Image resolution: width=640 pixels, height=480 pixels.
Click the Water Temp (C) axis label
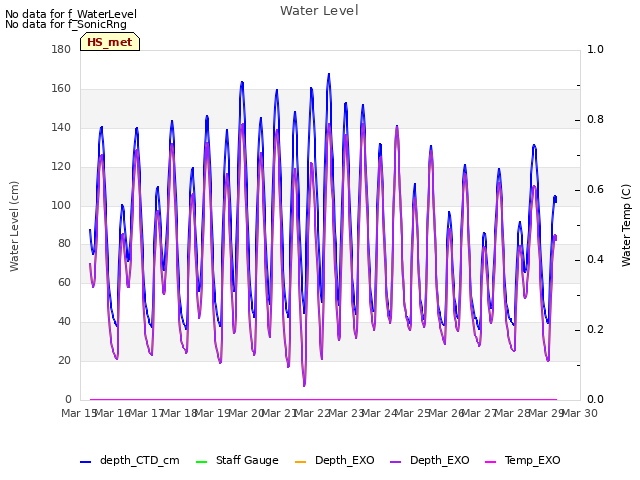coord(626,226)
